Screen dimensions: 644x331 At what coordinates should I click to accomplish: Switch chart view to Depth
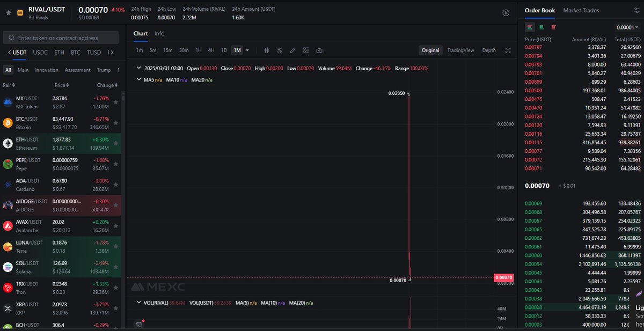coord(489,50)
